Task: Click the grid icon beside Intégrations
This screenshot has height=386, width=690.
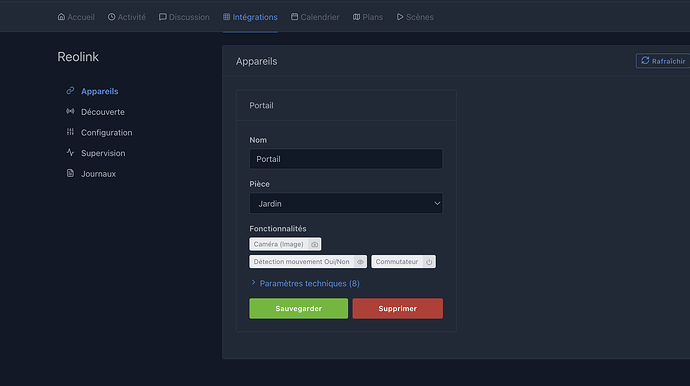Action: [x=226, y=17]
